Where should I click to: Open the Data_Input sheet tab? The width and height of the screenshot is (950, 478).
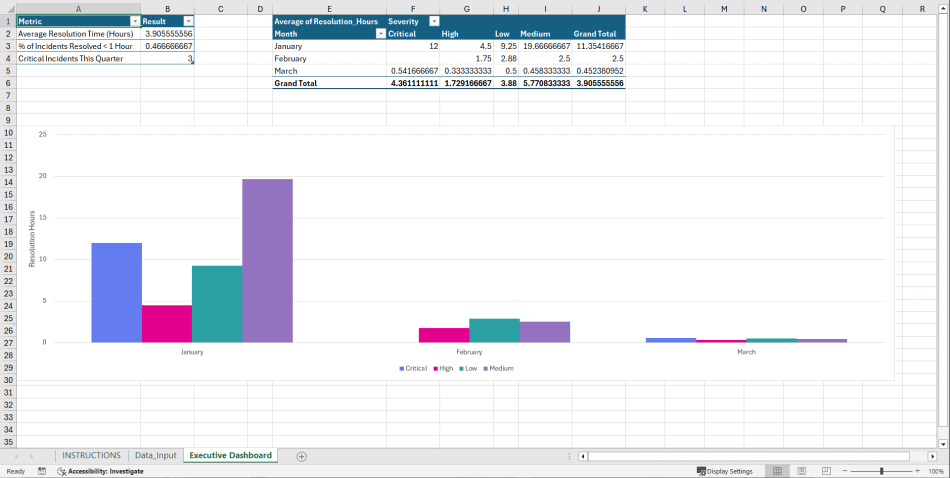pos(155,456)
